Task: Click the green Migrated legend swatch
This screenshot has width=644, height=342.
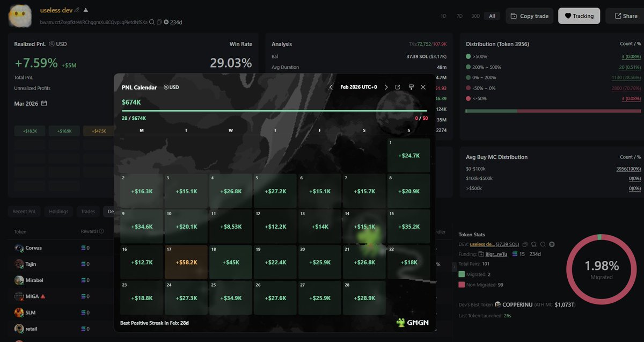Action: tap(462, 274)
